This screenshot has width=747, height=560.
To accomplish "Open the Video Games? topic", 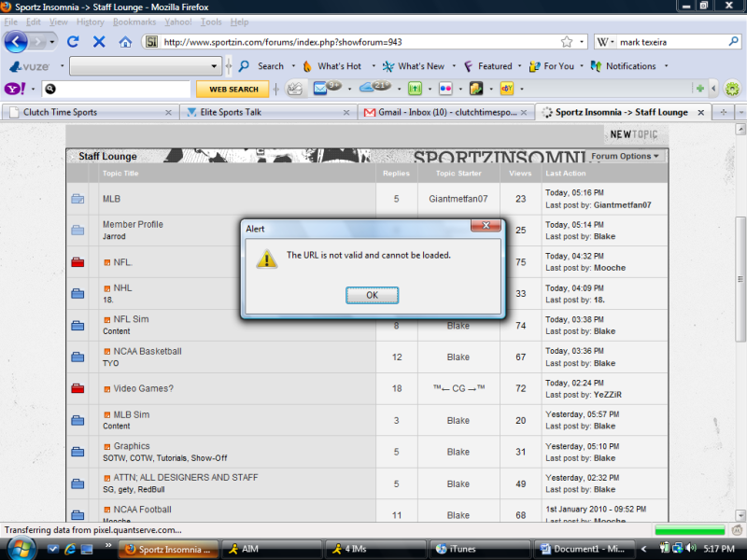I will (144, 388).
